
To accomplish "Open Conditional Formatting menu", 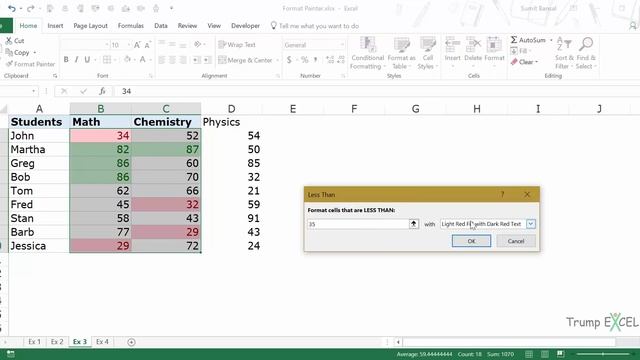I will pyautogui.click(x=367, y=53).
